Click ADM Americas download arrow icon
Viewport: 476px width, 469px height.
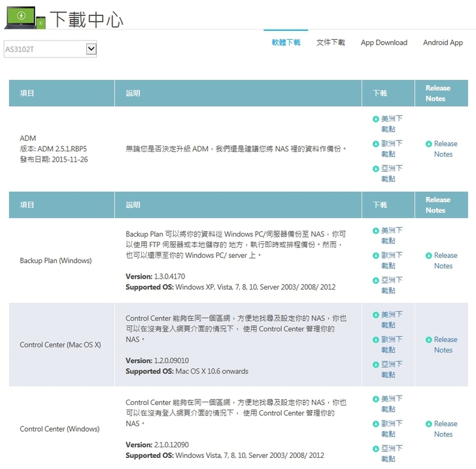376,119
